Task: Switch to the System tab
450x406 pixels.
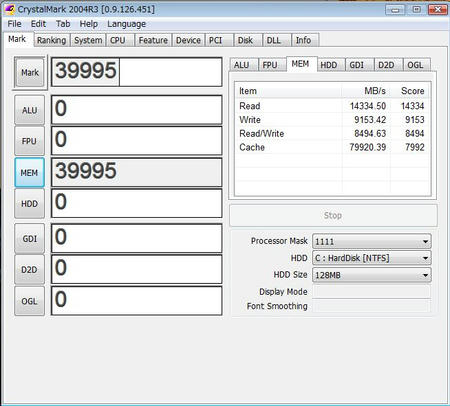Action: [88, 40]
